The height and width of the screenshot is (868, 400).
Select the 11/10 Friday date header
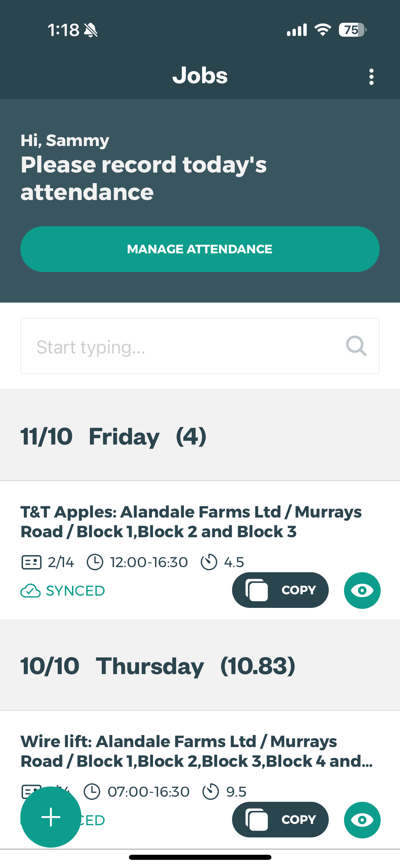tap(113, 436)
